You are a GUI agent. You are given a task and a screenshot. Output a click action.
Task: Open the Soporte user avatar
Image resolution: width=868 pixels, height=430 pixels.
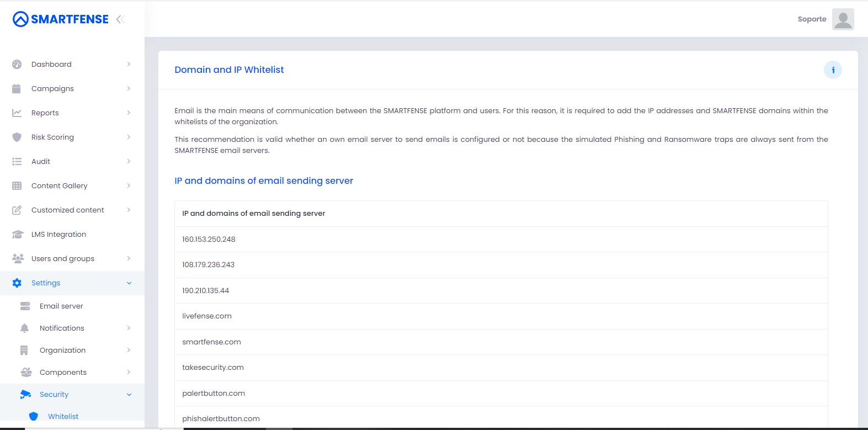[843, 19]
